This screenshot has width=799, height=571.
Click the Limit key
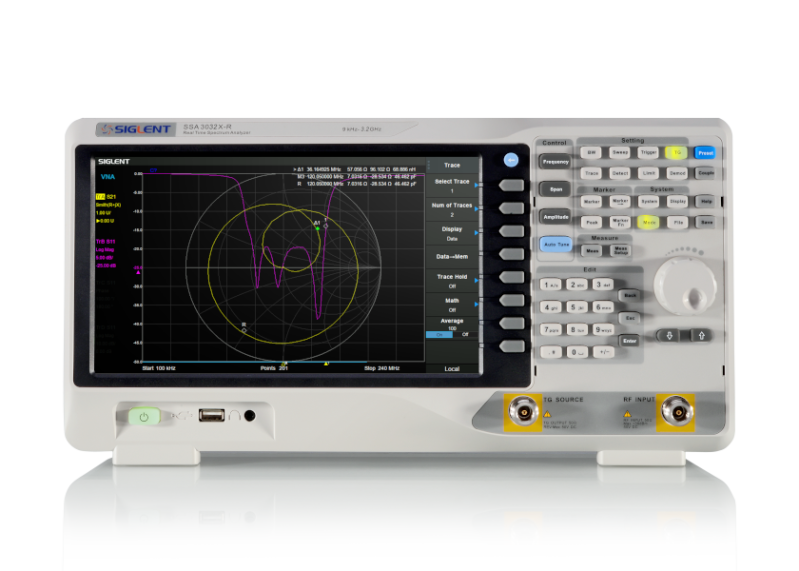(648, 173)
